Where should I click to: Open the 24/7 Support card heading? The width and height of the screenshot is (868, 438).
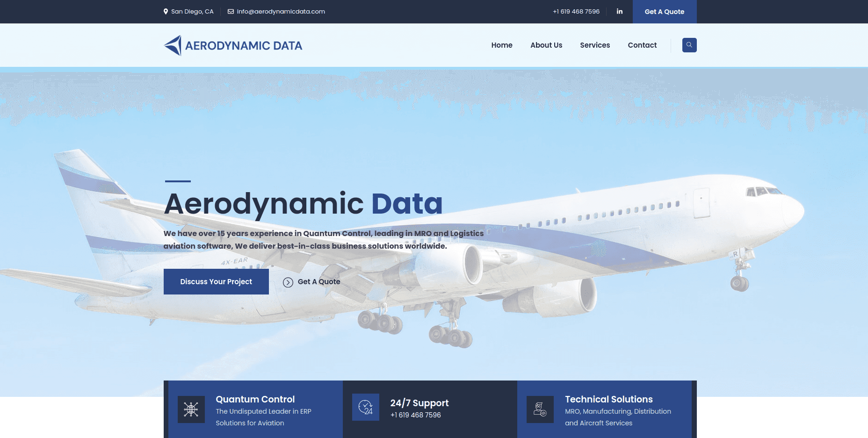pos(420,403)
